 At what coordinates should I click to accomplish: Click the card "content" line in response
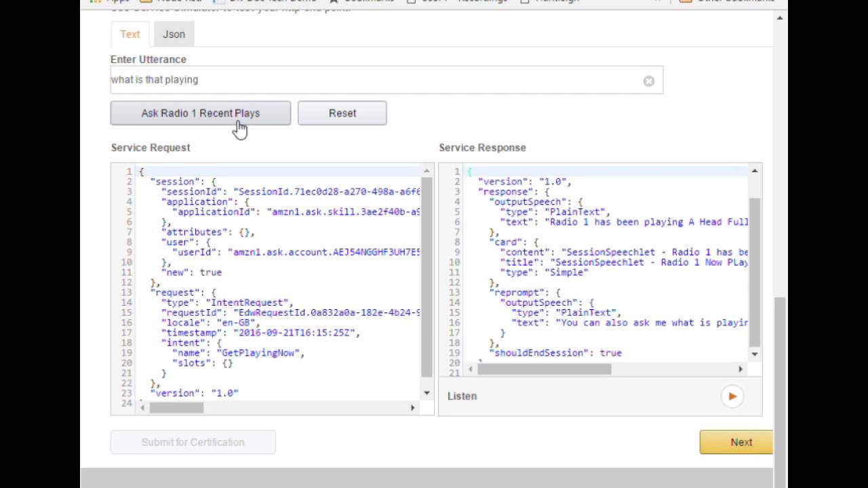coord(624,252)
